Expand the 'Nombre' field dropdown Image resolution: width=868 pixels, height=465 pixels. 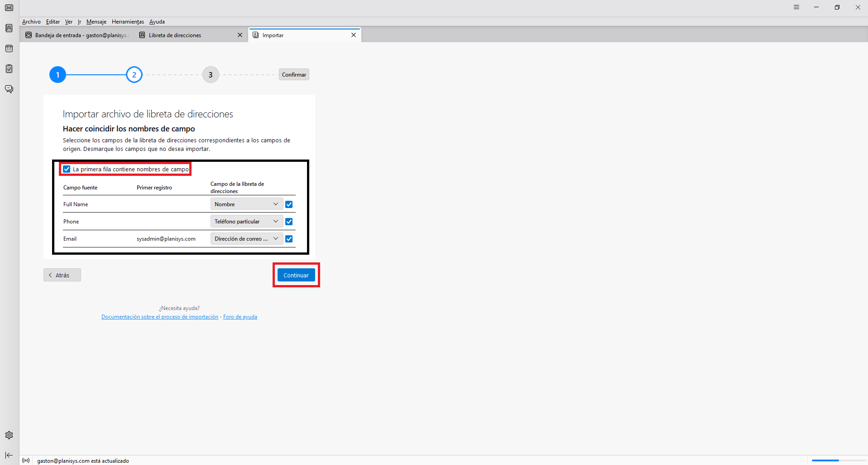pyautogui.click(x=246, y=204)
